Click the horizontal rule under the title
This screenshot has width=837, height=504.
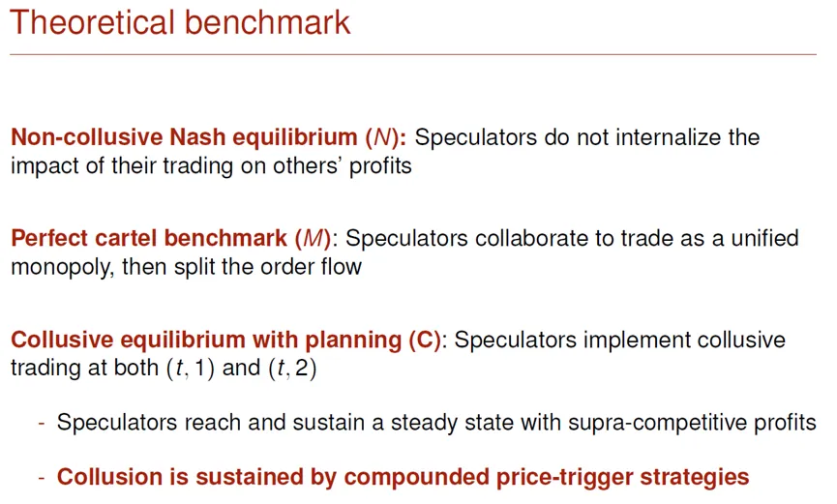(x=413, y=54)
